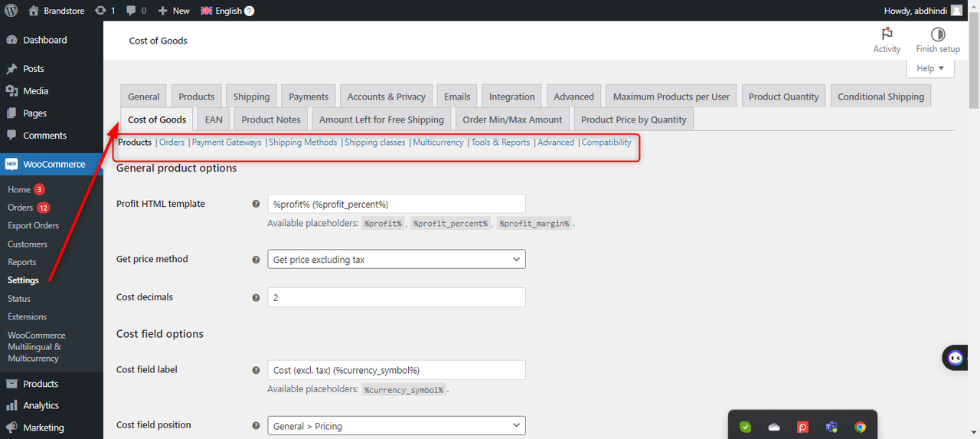Open Dashboard in the sidebar
This screenshot has width=980, height=439.
(51, 40)
